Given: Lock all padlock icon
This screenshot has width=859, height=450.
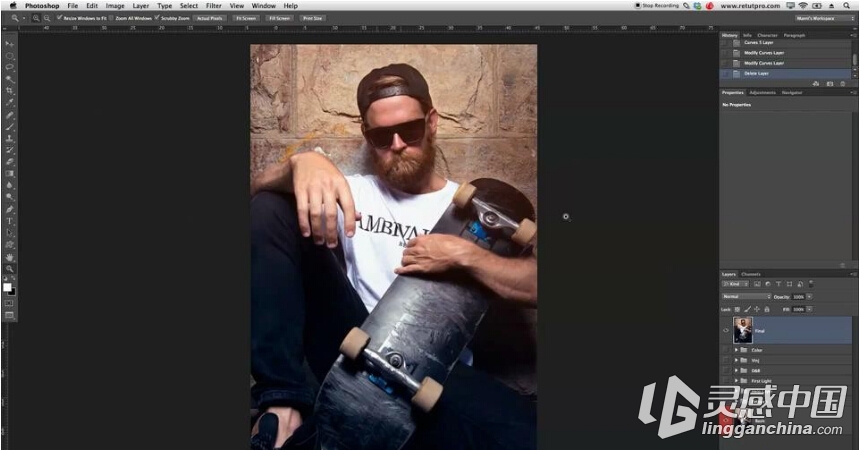Looking at the screenshot, I should pyautogui.click(x=767, y=310).
